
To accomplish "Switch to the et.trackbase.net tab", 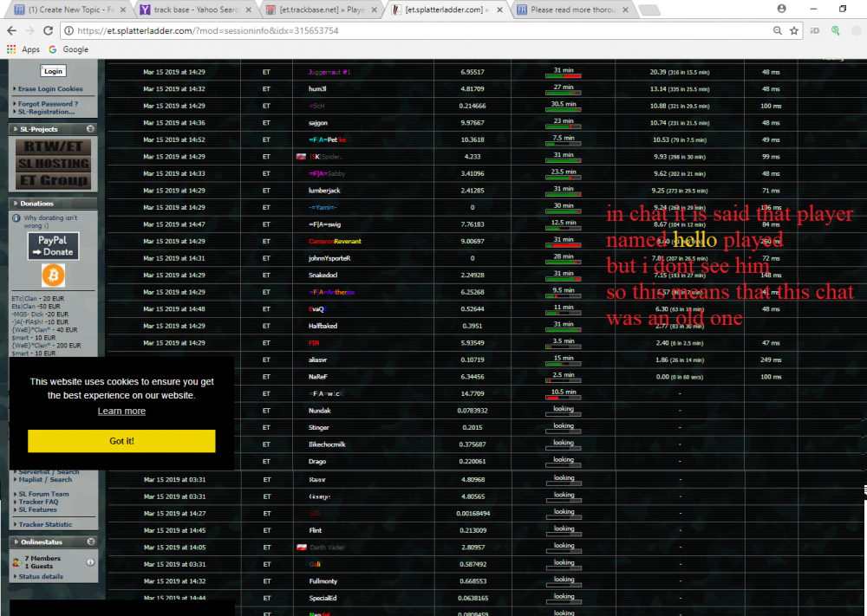I will 321,10.
